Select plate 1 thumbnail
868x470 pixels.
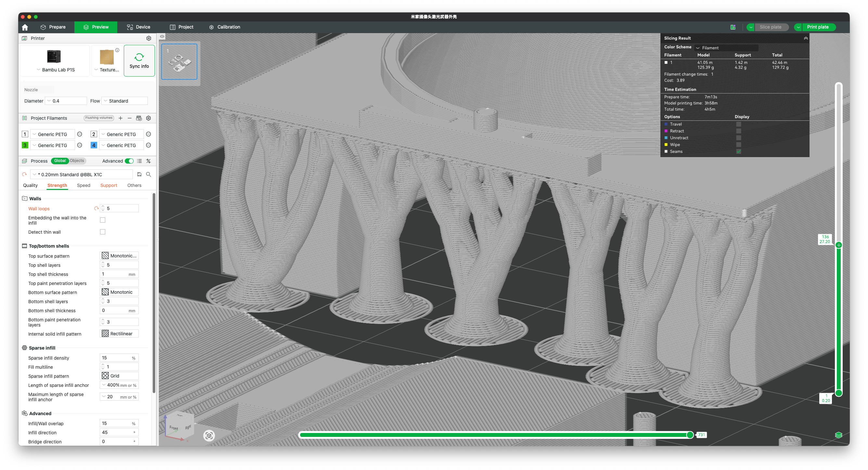pyautogui.click(x=179, y=62)
